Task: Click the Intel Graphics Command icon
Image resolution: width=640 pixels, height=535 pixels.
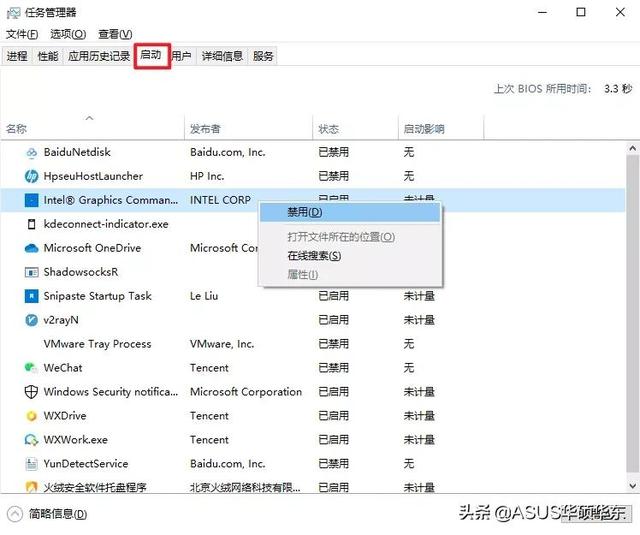Action: coord(31,200)
